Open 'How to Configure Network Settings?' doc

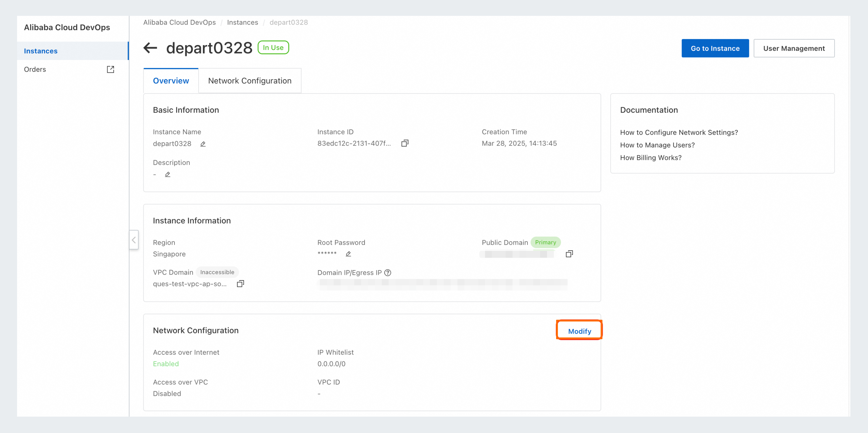679,132
